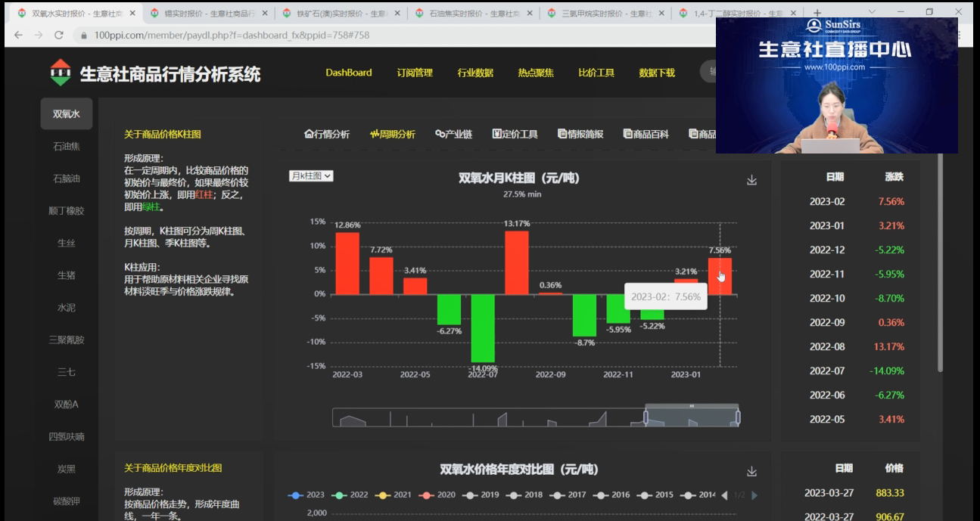
Task: Download the 双氧水月K柱图 chart
Action: tap(751, 180)
